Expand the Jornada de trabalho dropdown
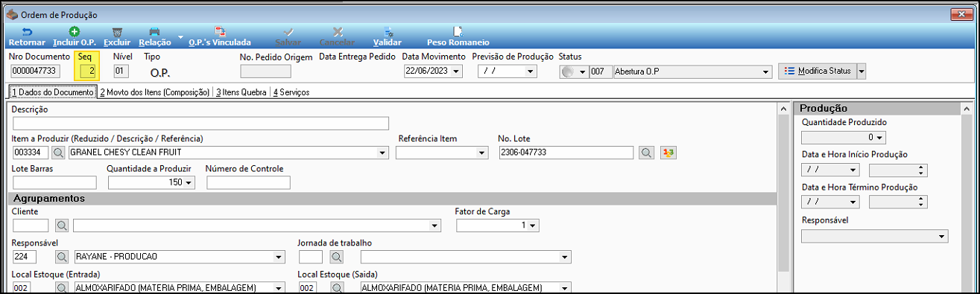This screenshot has width=980, height=294. tap(564, 257)
